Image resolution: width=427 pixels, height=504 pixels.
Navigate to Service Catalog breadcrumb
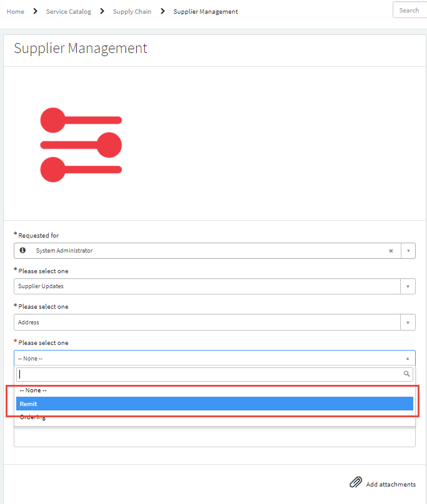pos(69,11)
